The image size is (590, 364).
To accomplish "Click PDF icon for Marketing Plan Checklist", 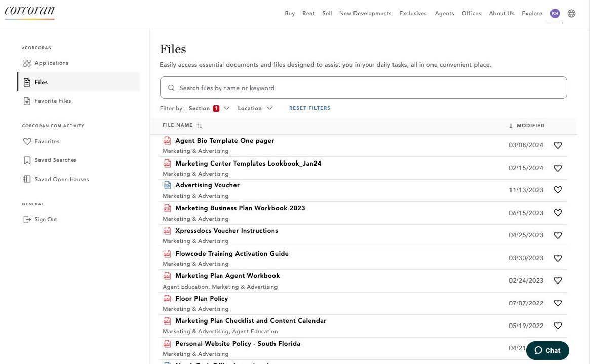I will 167,321.
